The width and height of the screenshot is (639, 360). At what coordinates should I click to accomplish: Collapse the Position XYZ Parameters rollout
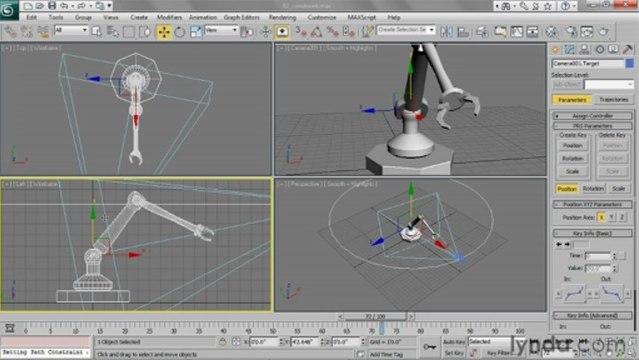tap(593, 204)
